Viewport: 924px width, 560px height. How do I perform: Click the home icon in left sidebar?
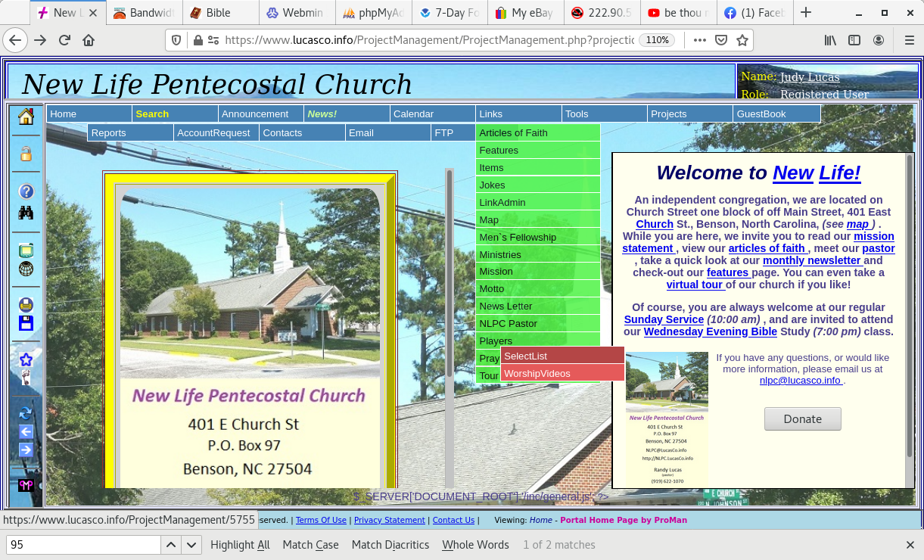[x=26, y=117]
